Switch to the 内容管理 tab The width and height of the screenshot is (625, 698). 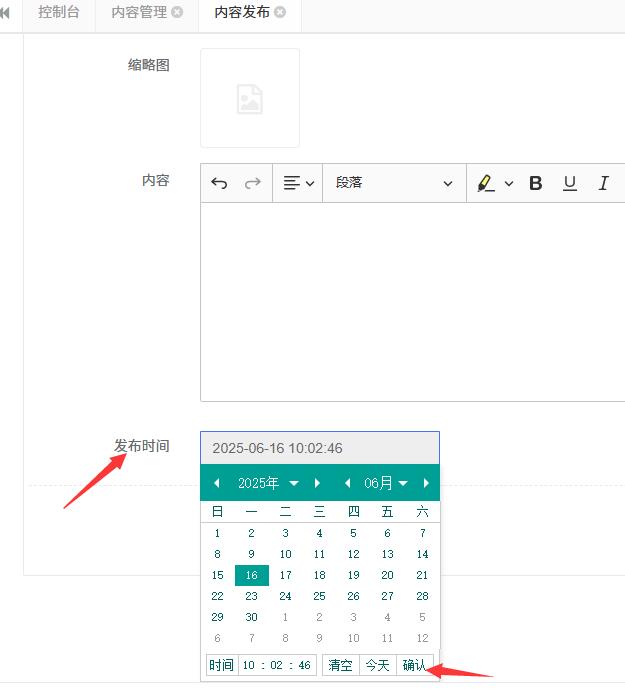(138, 12)
